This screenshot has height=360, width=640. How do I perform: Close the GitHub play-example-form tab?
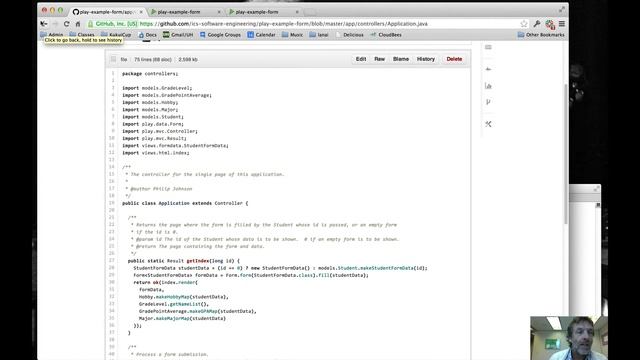141,12
